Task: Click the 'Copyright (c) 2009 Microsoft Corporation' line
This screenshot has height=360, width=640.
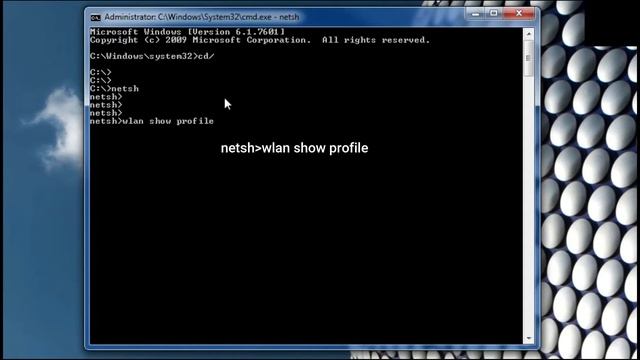Action: point(260,40)
